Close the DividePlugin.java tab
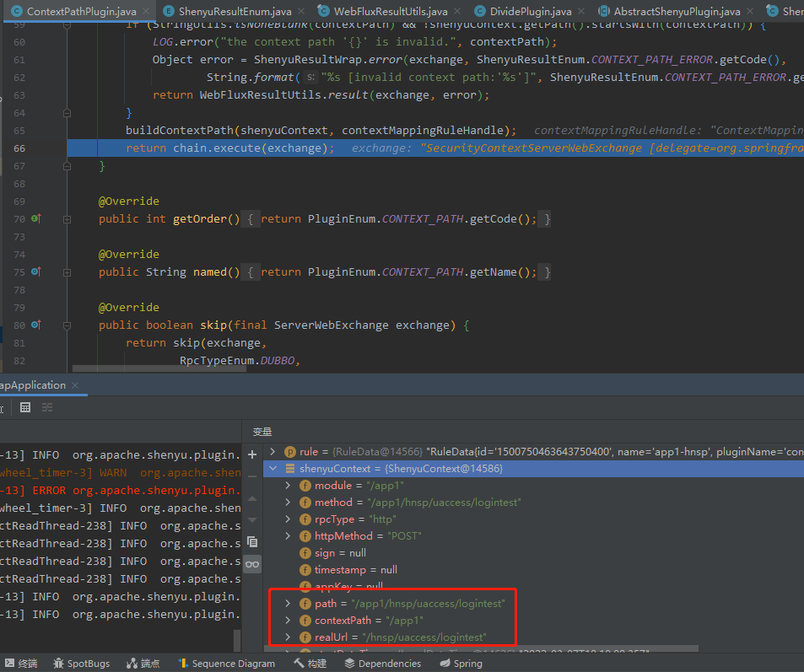 581,11
